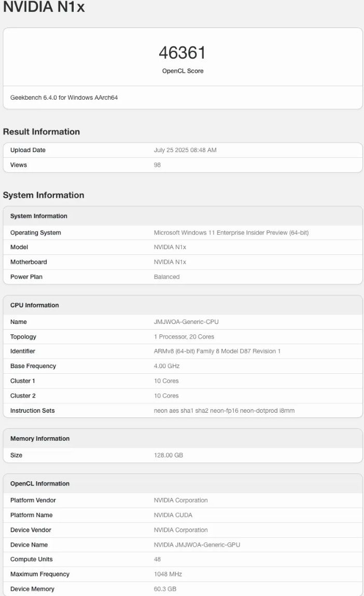
Task: Select the instruction sets list starting with neon aes
Action: click(224, 411)
